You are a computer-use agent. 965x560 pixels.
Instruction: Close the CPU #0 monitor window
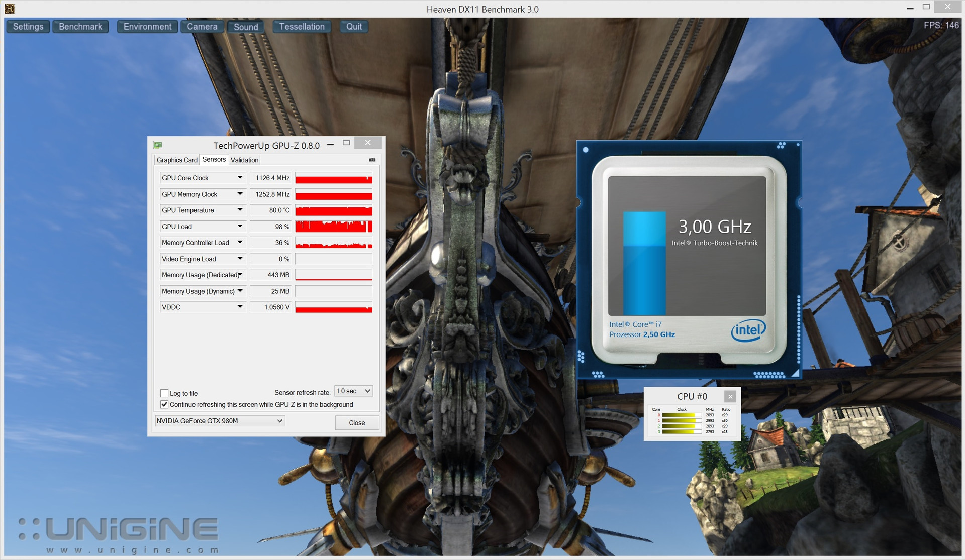(x=730, y=397)
